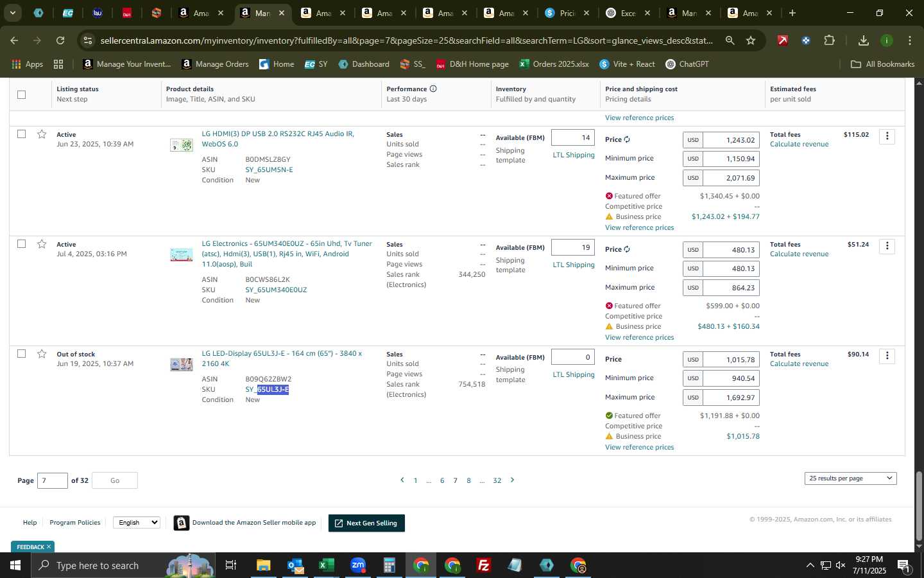The image size is (924, 578).
Task: Click the page vertical scrollbar thumb
Action: [x=919, y=506]
